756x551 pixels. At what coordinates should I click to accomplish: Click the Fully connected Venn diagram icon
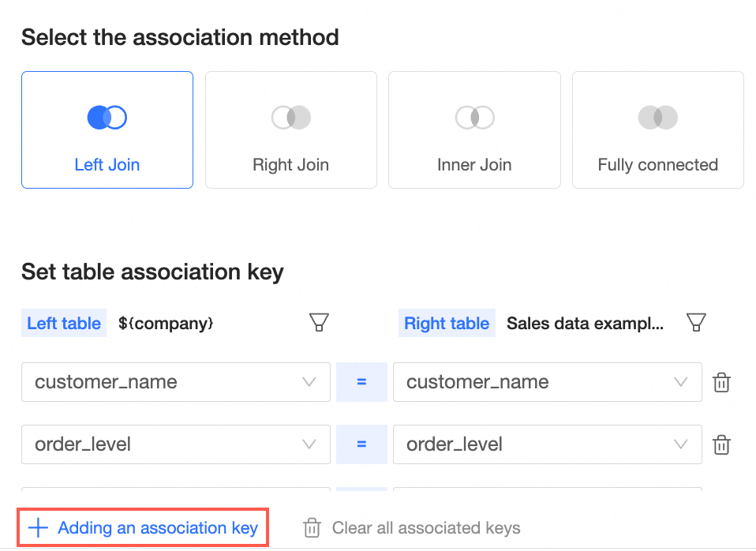657,118
